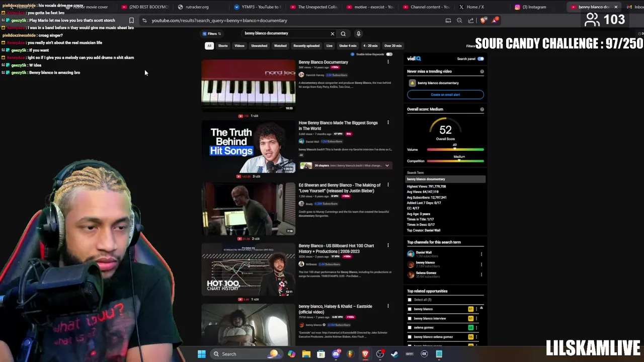Check the benny blanco opportunity checkbox
Screen dimensions: 644x362
pyautogui.click(x=410, y=309)
